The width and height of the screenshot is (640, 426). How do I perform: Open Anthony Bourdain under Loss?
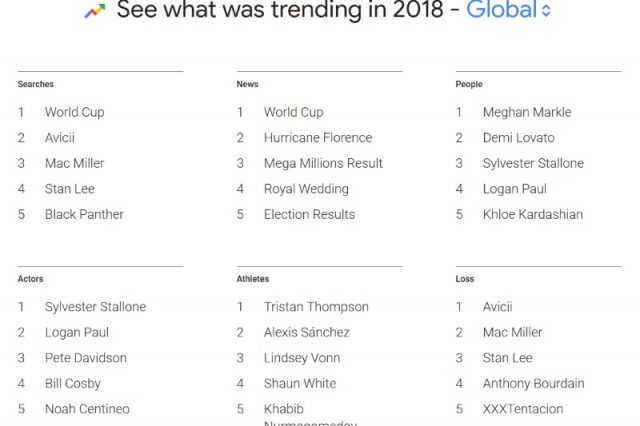[533, 384]
